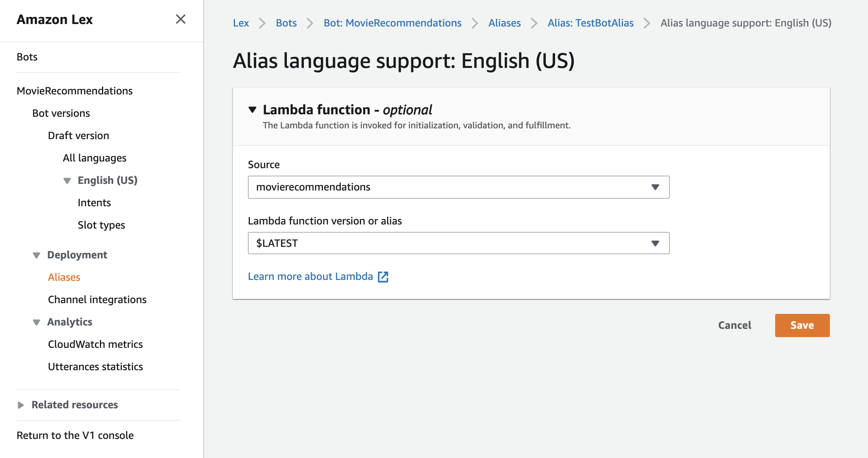Click the Analytics section icon
Viewport: 868px width, 458px height.
36,322
